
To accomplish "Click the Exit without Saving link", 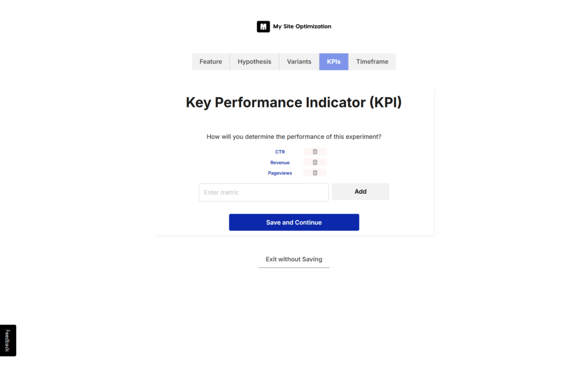I will tap(294, 260).
